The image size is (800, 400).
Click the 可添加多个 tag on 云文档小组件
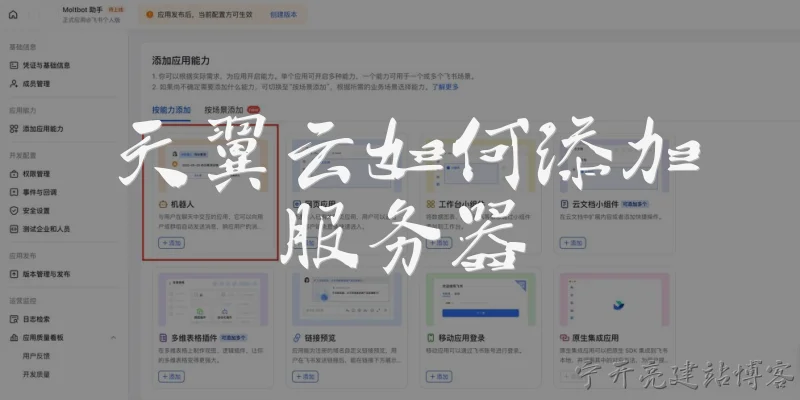coord(635,204)
